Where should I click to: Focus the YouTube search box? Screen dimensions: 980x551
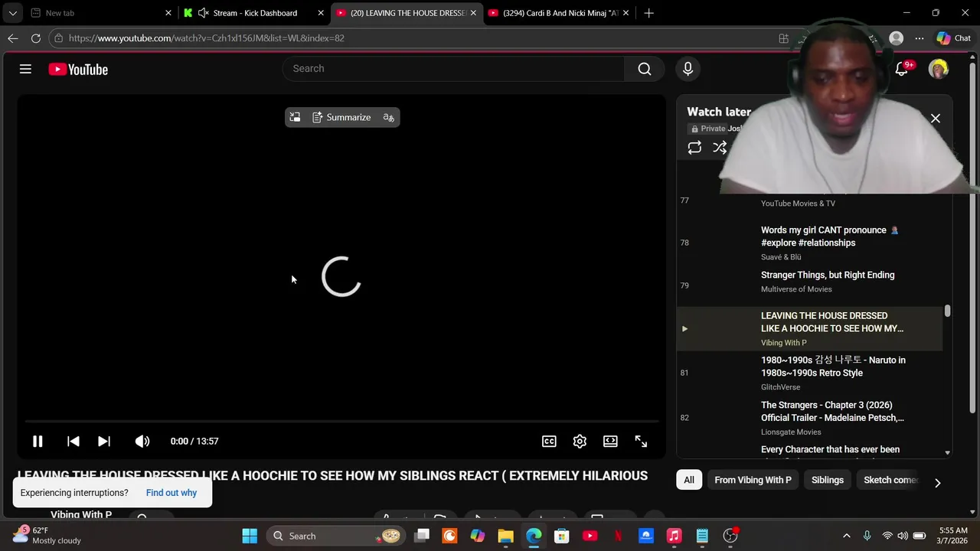click(453, 68)
